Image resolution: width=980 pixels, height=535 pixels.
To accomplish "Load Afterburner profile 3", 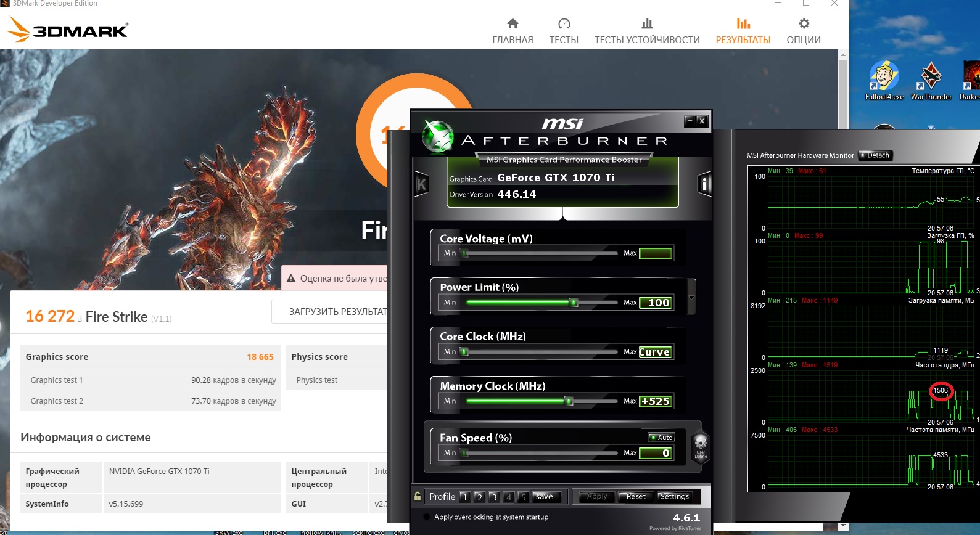I will 494,497.
